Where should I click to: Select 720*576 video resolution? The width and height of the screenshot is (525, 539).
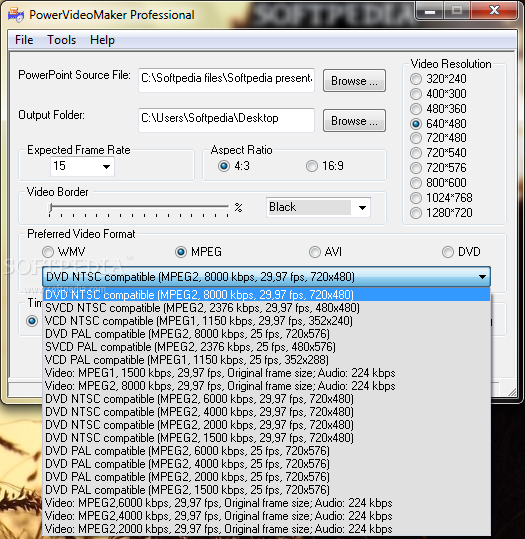pos(438,168)
